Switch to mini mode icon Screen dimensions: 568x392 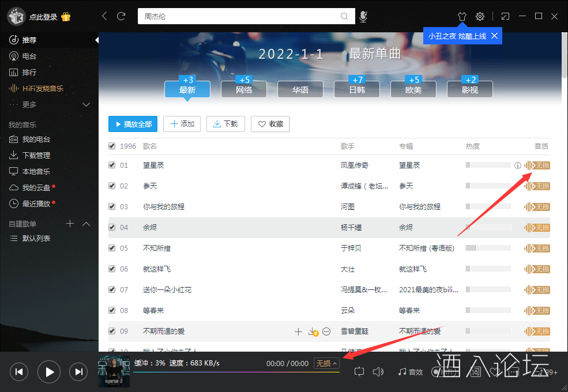click(505, 16)
